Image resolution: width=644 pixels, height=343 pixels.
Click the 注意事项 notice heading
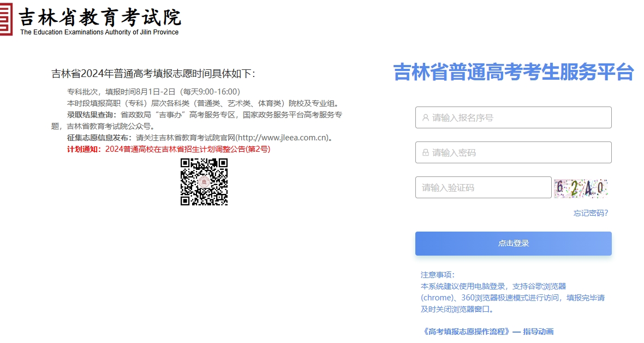(x=437, y=275)
